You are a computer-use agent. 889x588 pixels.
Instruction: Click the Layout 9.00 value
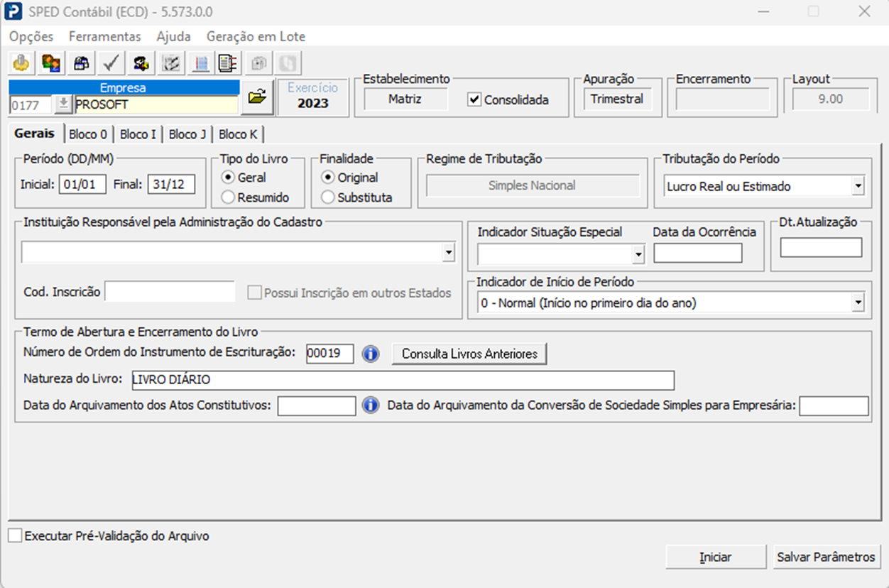point(830,99)
